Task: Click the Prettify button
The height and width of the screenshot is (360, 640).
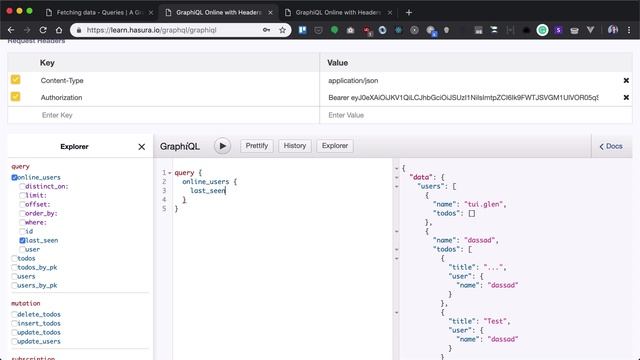Action: 257,146
